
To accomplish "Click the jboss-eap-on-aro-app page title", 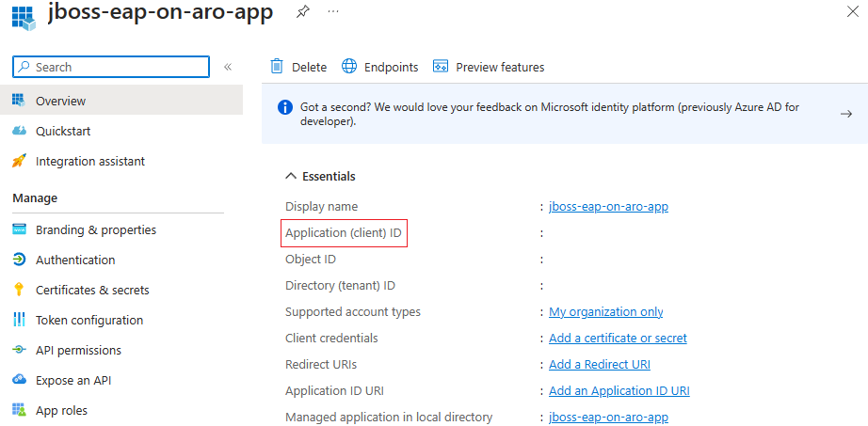I will (161, 12).
